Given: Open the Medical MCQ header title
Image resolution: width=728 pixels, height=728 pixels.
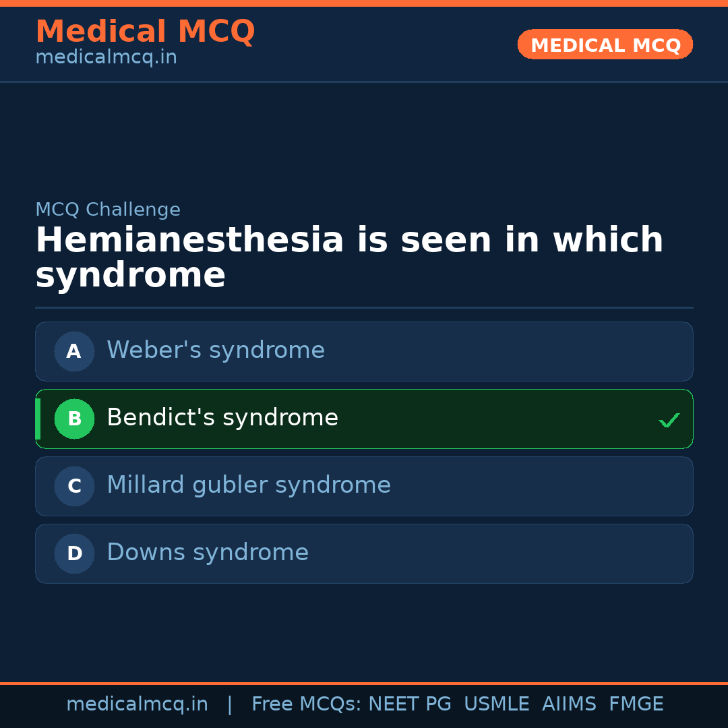Looking at the screenshot, I should tap(145, 31).
